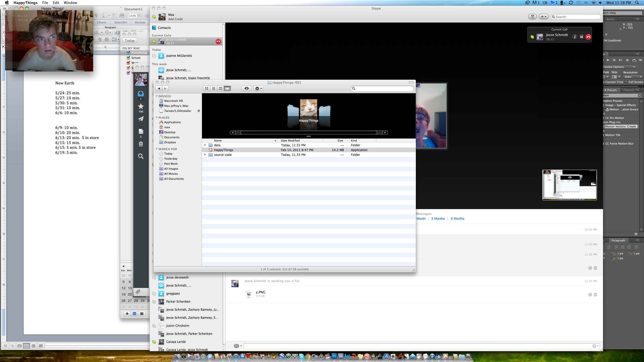The image size is (644, 362).
Task: Click the Cover Flow horizontal scrollbar
Action: point(309,132)
